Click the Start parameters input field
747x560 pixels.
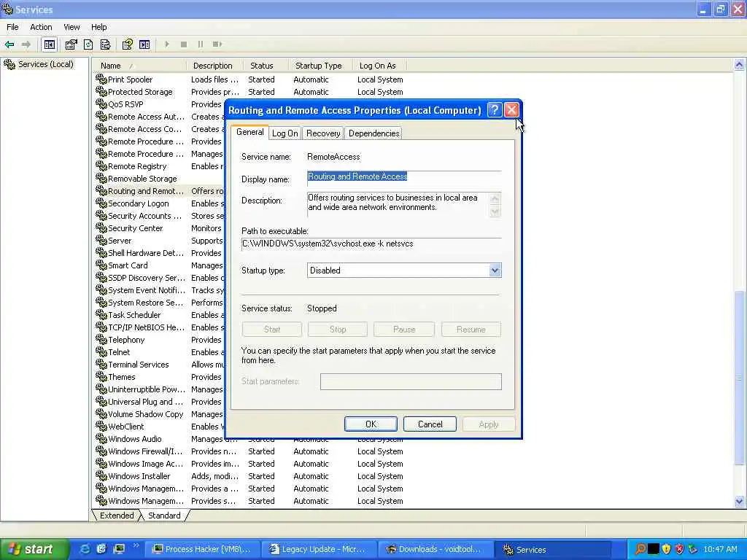click(x=411, y=381)
